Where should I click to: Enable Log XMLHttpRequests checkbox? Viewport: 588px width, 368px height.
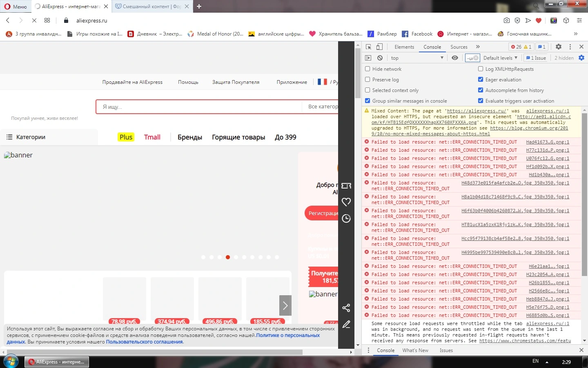coord(481,69)
